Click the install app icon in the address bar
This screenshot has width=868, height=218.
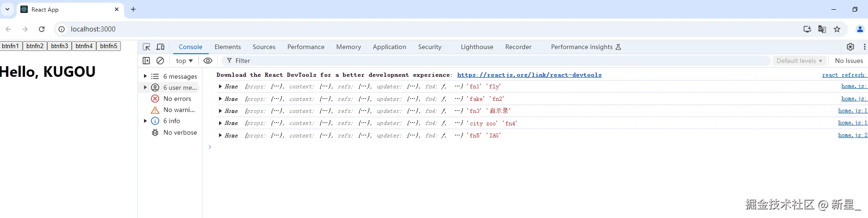807,29
